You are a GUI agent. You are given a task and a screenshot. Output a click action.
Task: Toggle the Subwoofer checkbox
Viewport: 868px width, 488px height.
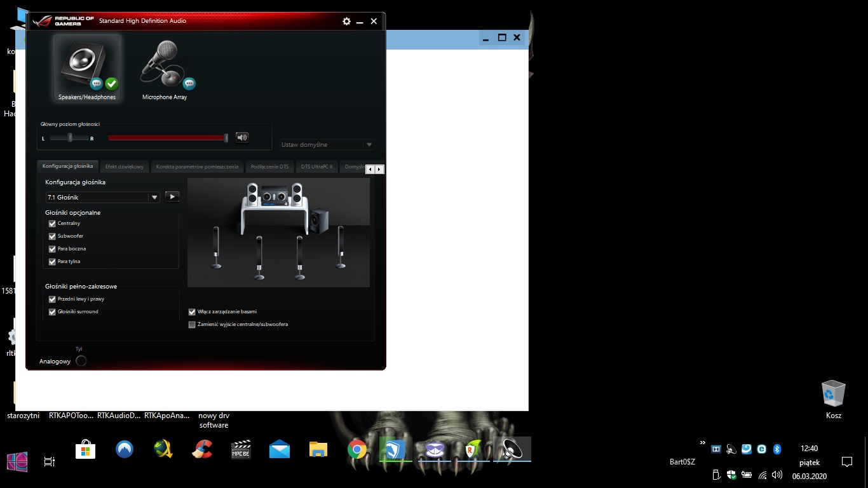click(x=52, y=236)
